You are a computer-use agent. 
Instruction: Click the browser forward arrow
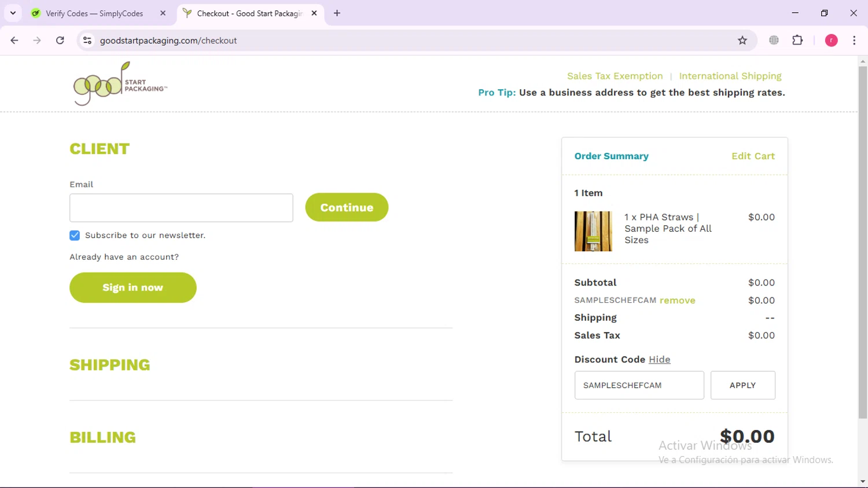[37, 41]
